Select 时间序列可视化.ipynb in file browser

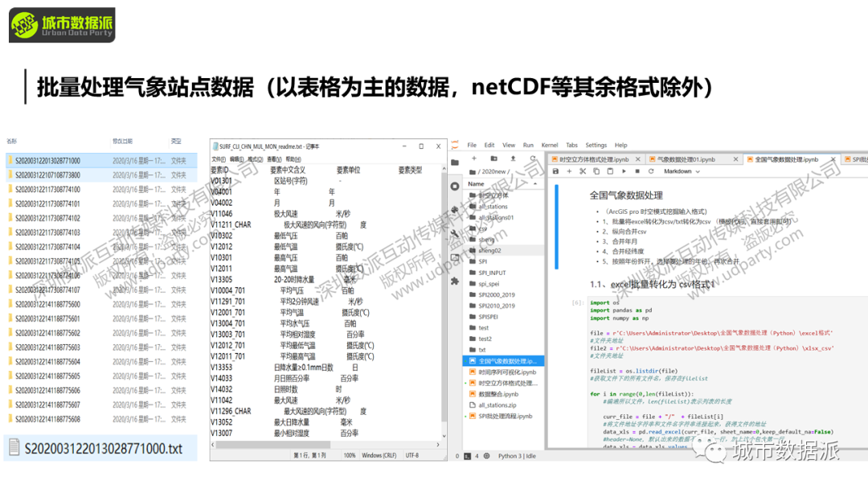click(502, 372)
